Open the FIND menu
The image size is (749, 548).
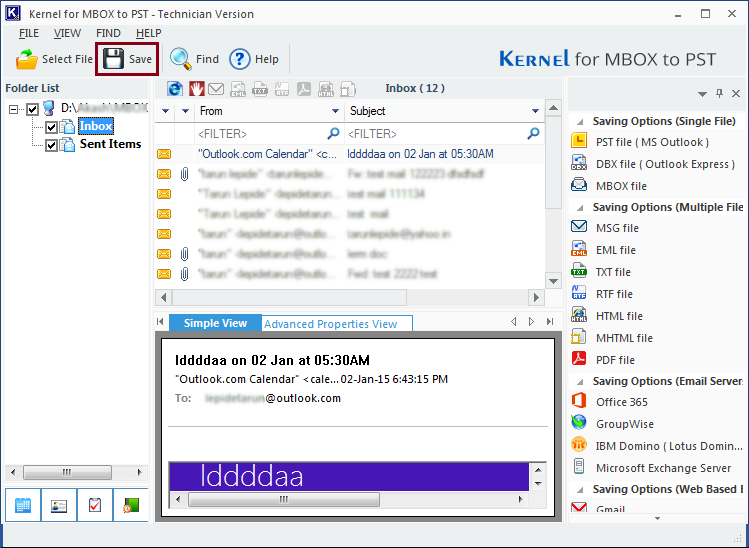click(108, 33)
